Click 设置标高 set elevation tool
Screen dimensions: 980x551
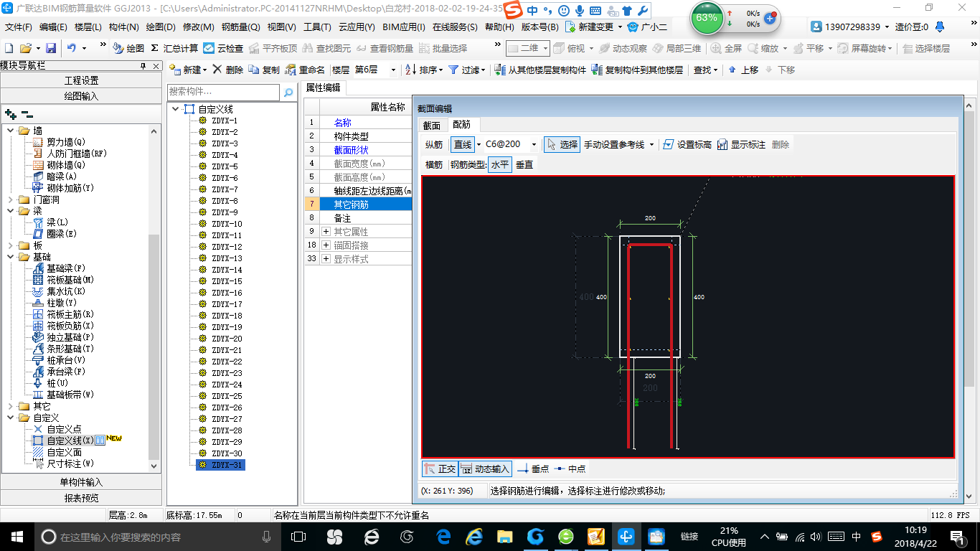687,144
